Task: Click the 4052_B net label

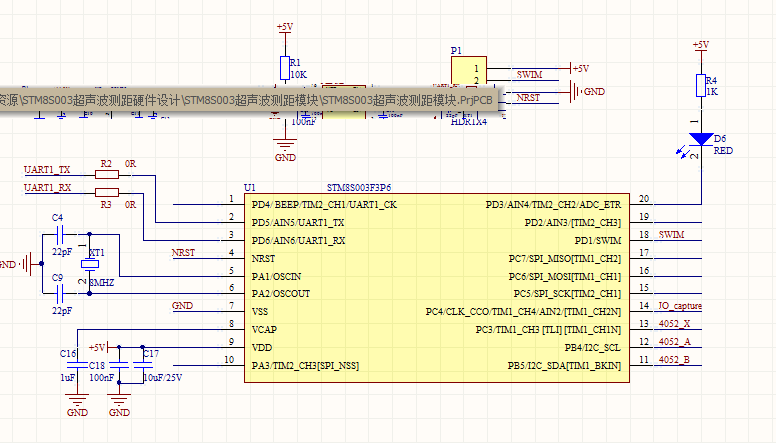Action: point(674,359)
